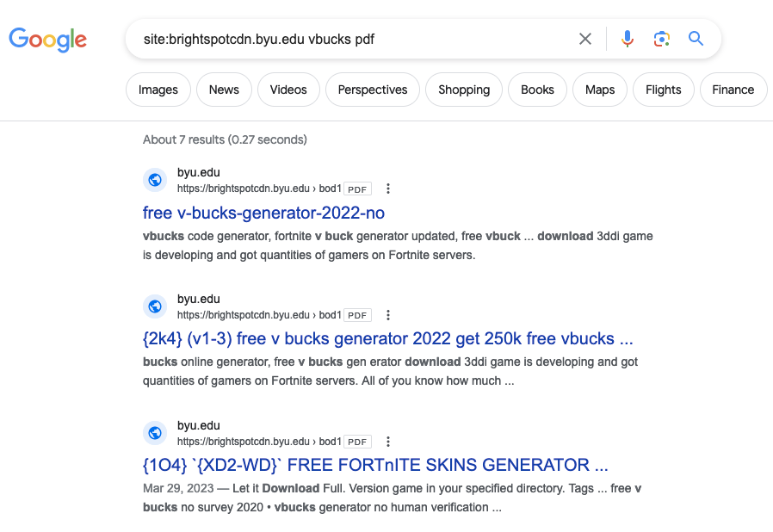773x532 pixels.
Task: Click globe favicon of first byu.edu result
Action: pyautogui.click(x=155, y=180)
